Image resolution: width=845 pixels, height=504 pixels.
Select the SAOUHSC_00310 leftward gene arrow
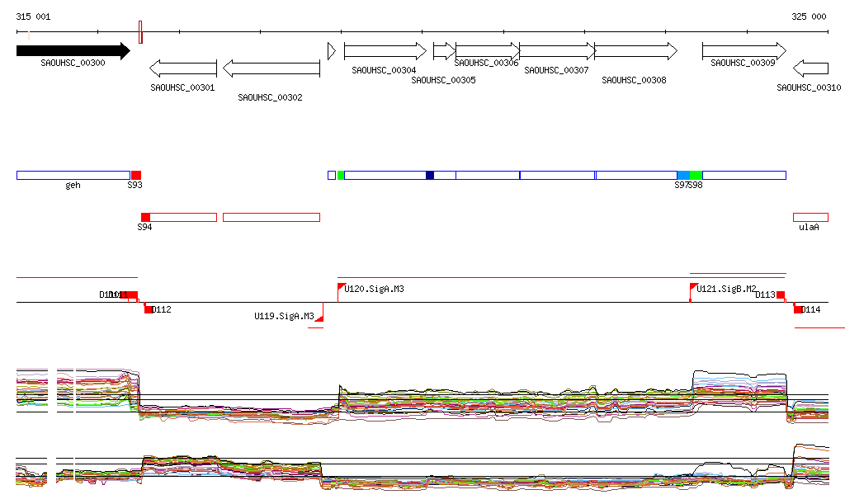pyautogui.click(x=810, y=68)
